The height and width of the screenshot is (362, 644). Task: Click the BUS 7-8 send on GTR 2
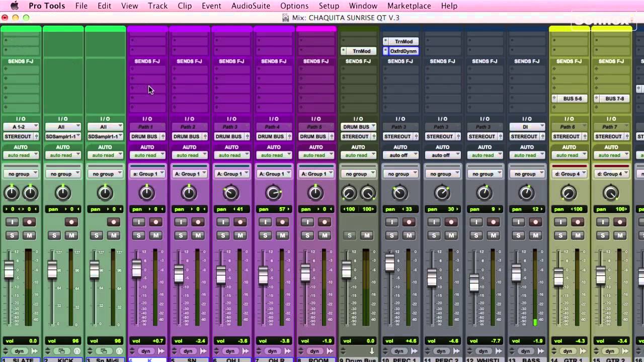pyautogui.click(x=611, y=99)
